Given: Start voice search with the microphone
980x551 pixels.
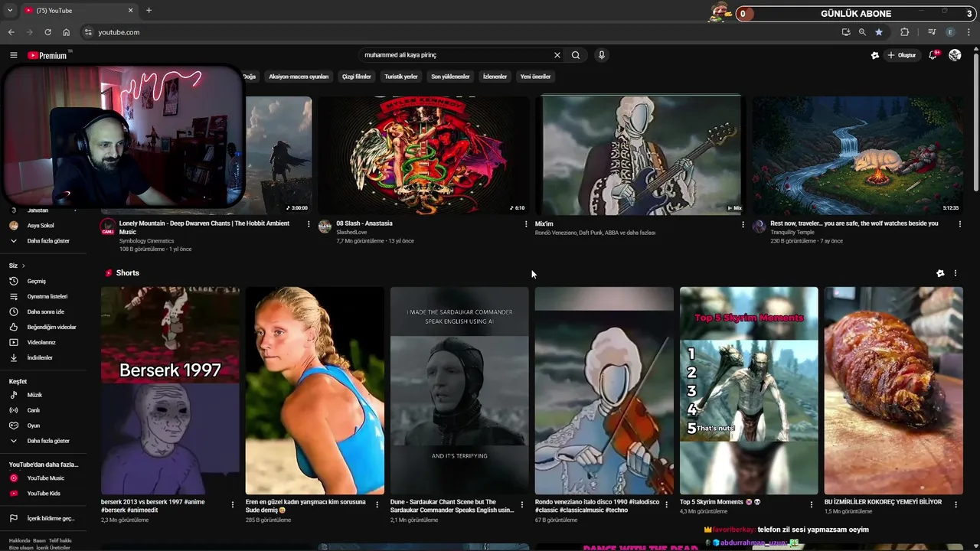Looking at the screenshot, I should pyautogui.click(x=602, y=55).
